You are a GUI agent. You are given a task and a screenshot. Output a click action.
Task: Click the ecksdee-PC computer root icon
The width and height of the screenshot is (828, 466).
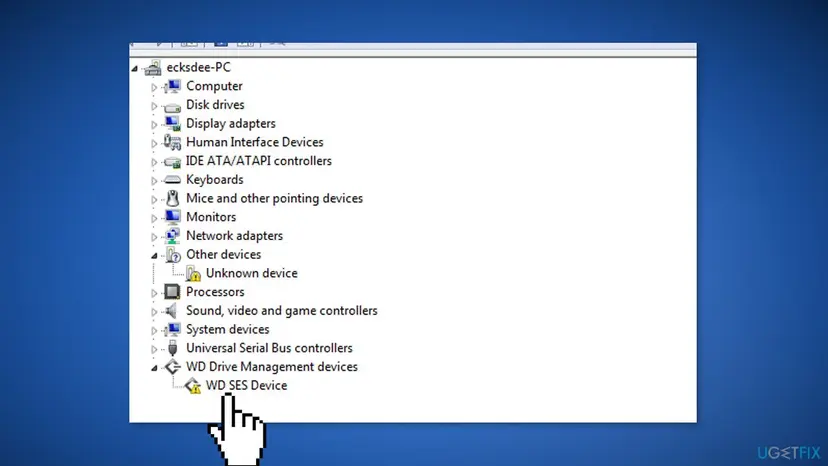pos(153,68)
